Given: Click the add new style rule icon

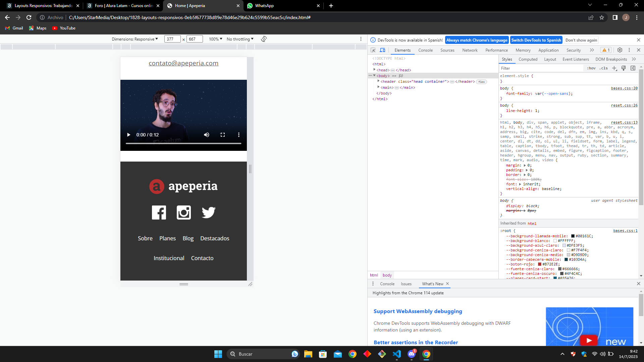Looking at the screenshot, I should pyautogui.click(x=614, y=68).
